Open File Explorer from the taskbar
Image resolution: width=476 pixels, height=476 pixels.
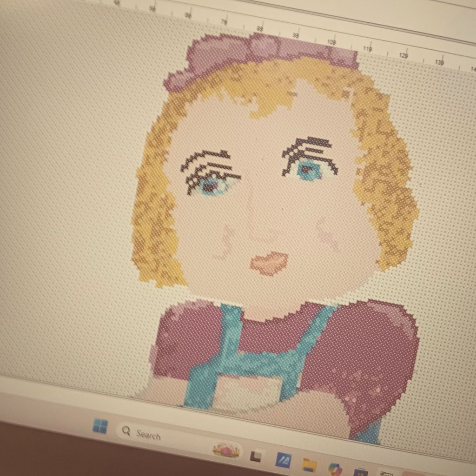(309, 464)
